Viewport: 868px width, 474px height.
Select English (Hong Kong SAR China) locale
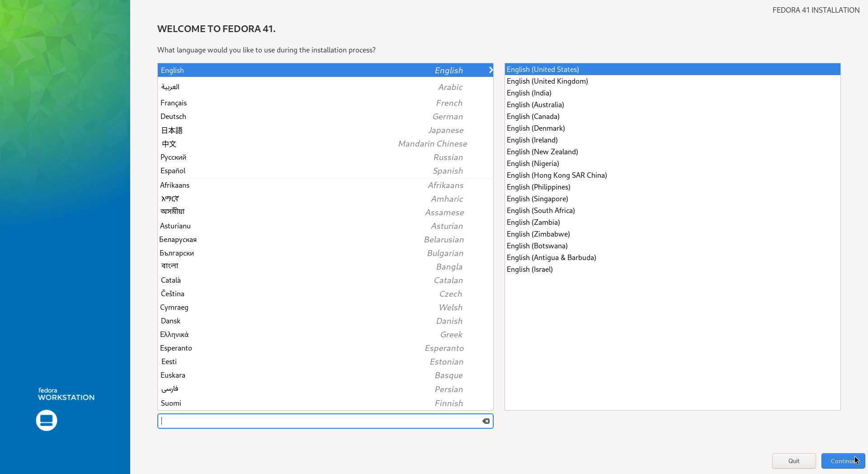[672, 175]
